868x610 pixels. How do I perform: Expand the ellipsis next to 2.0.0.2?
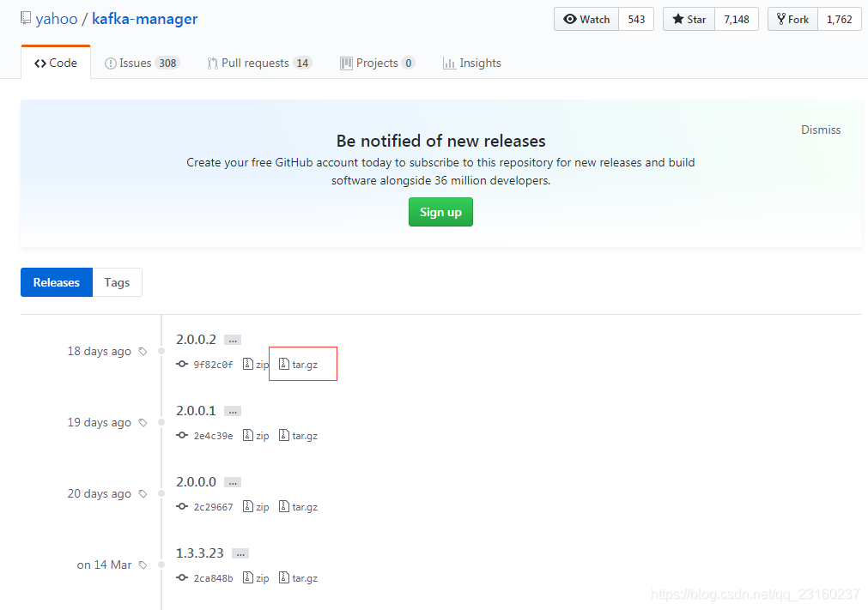click(233, 340)
